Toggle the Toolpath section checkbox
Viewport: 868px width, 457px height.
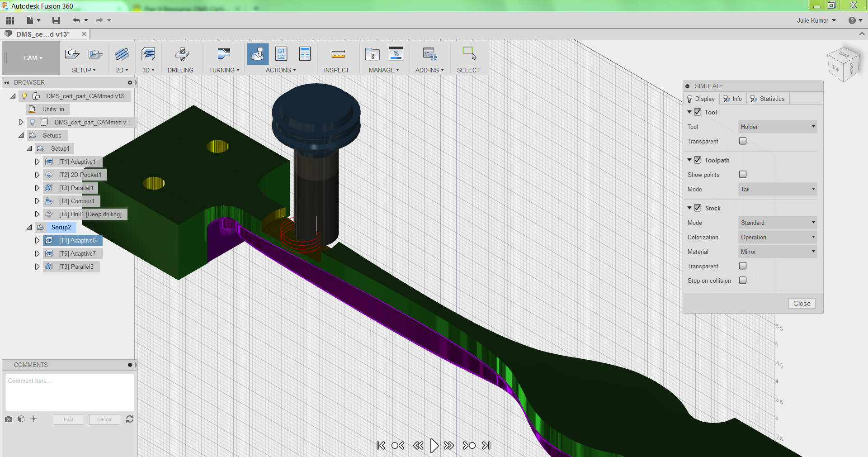coord(698,160)
